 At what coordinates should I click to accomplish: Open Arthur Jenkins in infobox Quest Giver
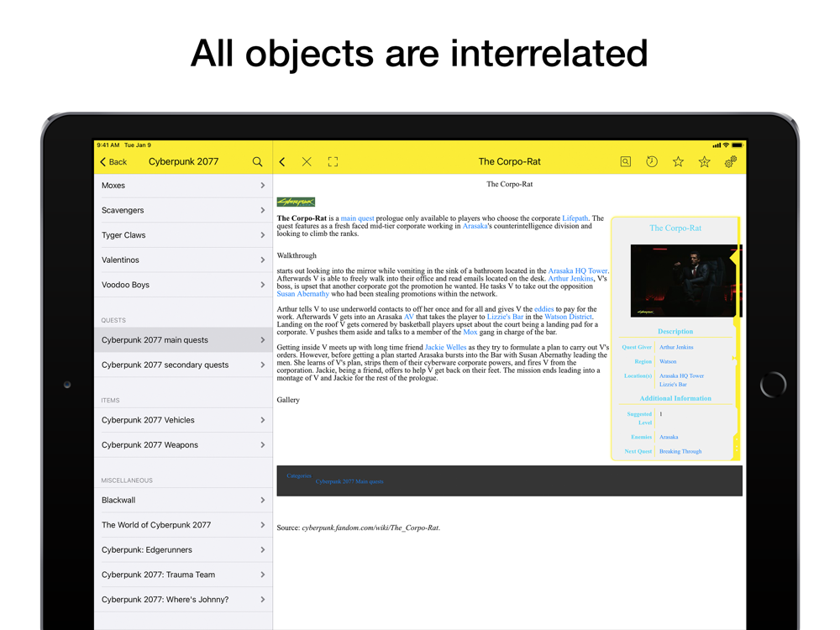coord(676,347)
